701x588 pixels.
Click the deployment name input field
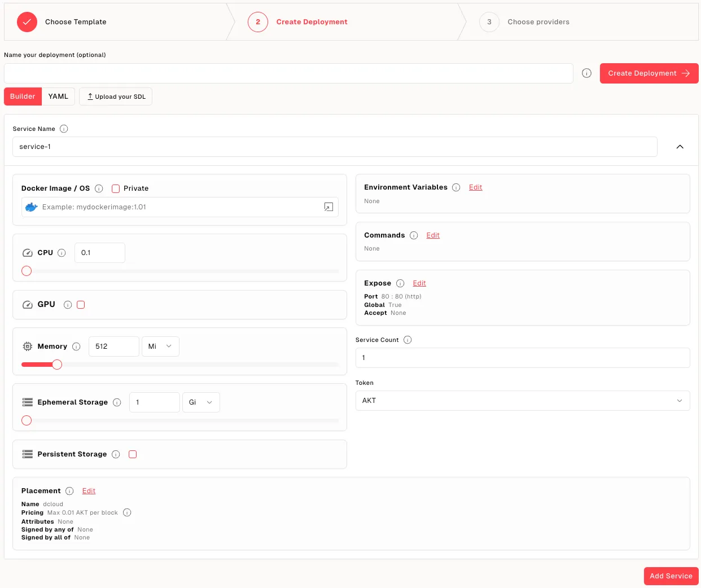click(x=288, y=73)
